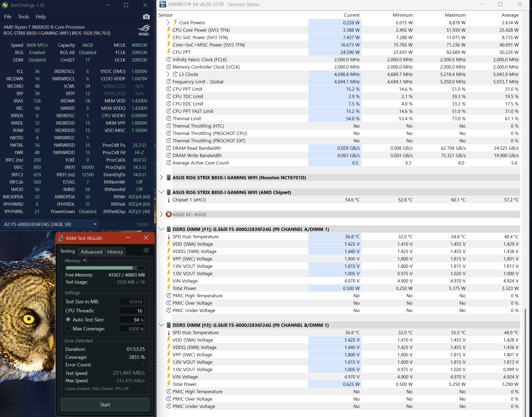The height and width of the screenshot is (417, 532).
Task: Click the DDR5 DIMM [#3] chip icon
Action: coord(169,325)
